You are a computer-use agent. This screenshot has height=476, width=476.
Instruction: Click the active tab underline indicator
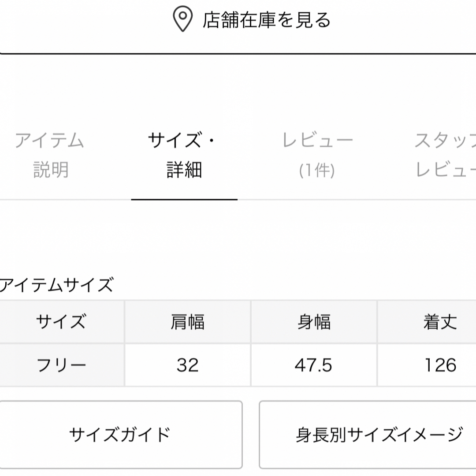tap(184, 200)
